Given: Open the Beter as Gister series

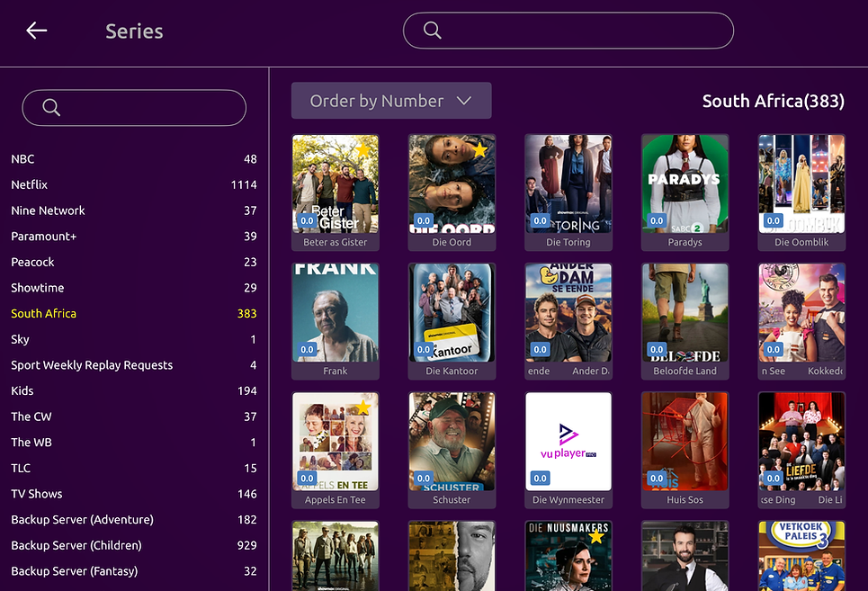Looking at the screenshot, I should (336, 192).
